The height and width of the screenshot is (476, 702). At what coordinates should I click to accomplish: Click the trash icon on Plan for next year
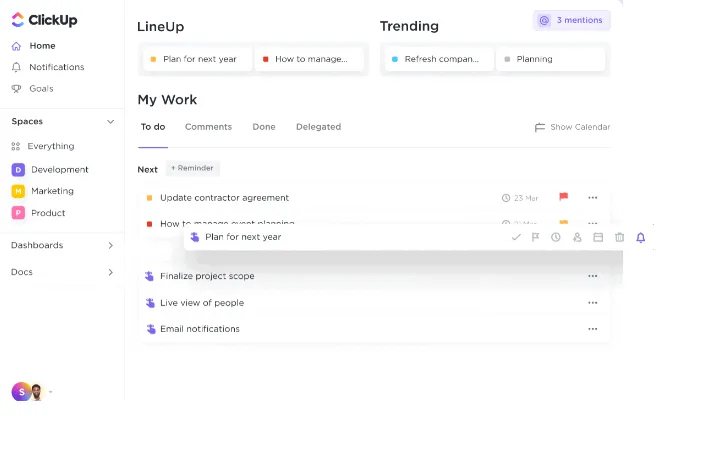coord(619,237)
